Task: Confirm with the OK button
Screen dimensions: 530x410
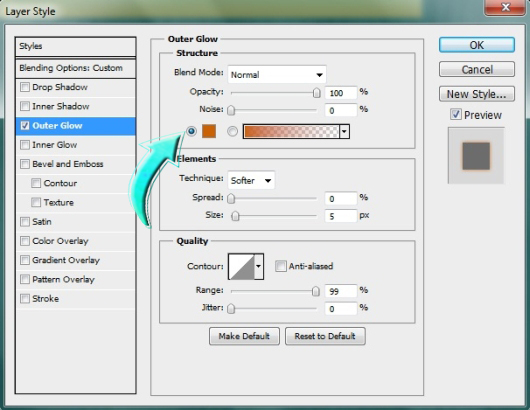Action: click(x=477, y=45)
